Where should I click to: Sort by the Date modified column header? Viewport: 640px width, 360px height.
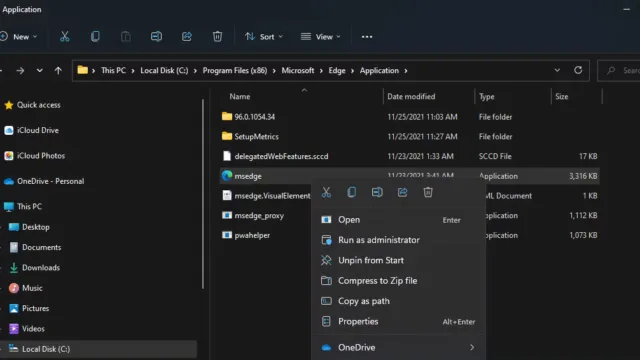[411, 97]
